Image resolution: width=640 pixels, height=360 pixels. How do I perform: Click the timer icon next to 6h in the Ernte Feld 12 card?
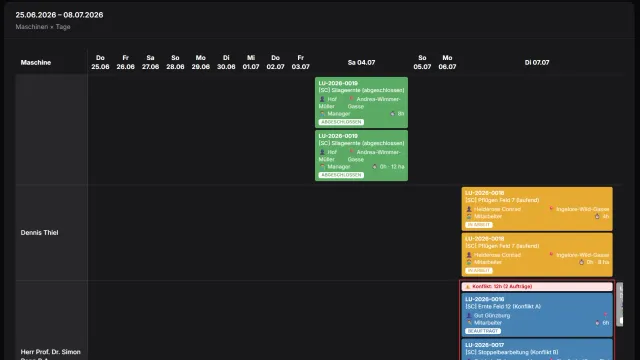598,323
